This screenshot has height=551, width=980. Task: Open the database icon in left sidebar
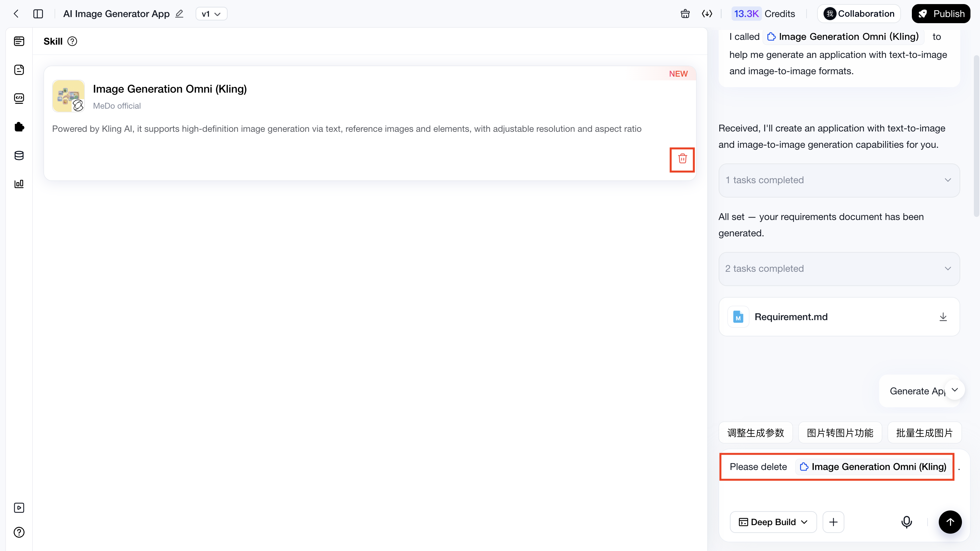19,156
